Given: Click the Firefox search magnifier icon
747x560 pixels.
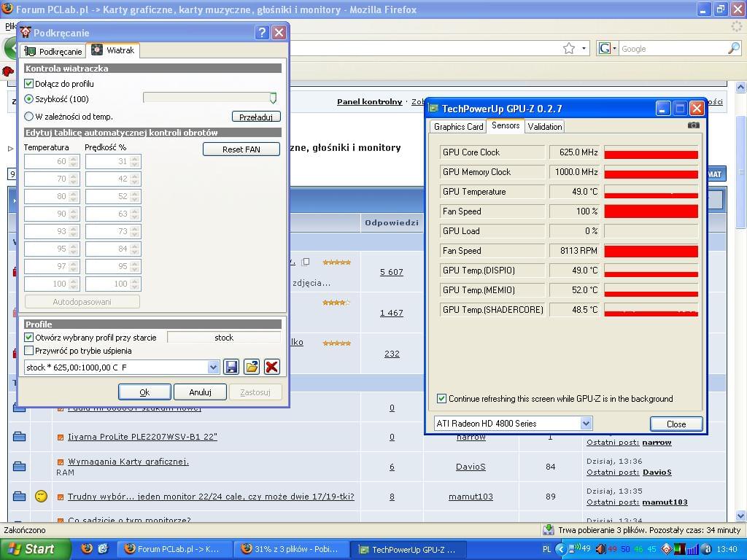Looking at the screenshot, I should [x=733, y=48].
